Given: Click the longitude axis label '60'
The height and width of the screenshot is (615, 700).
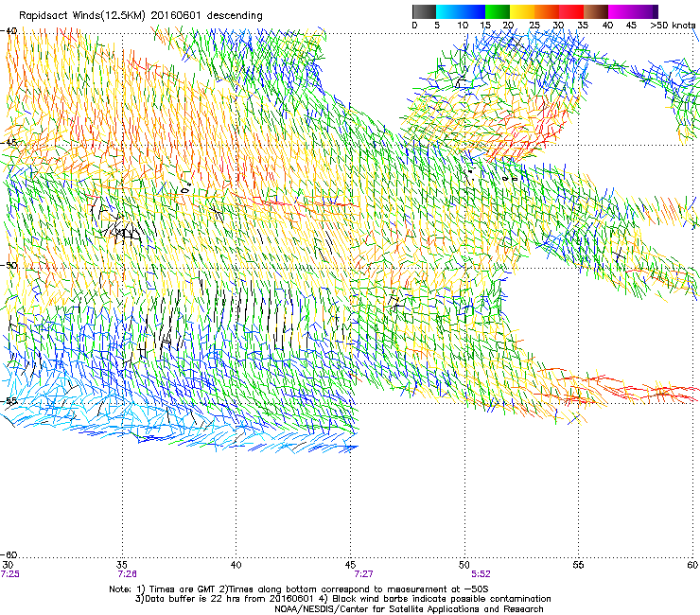Looking at the screenshot, I should (692, 565).
